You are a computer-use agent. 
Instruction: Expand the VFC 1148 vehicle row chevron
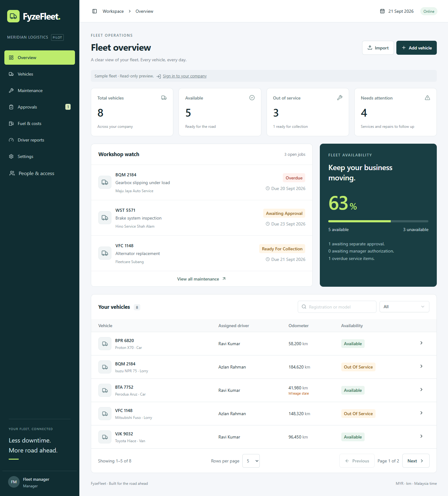click(x=421, y=413)
